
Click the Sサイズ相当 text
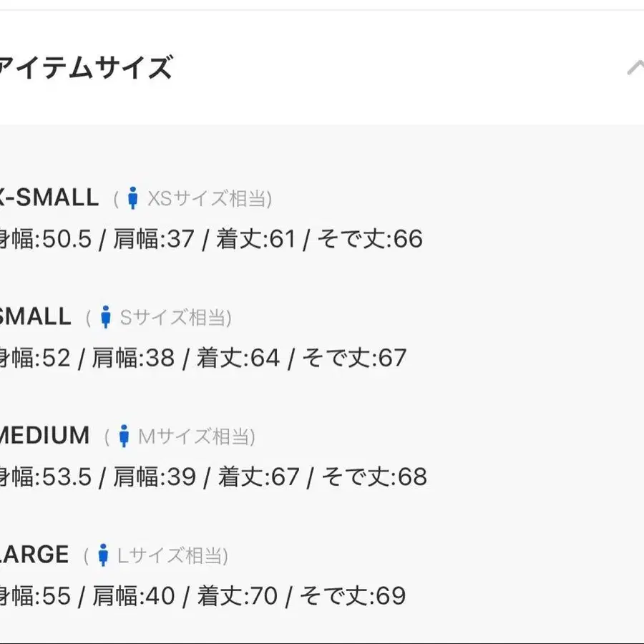(175, 318)
